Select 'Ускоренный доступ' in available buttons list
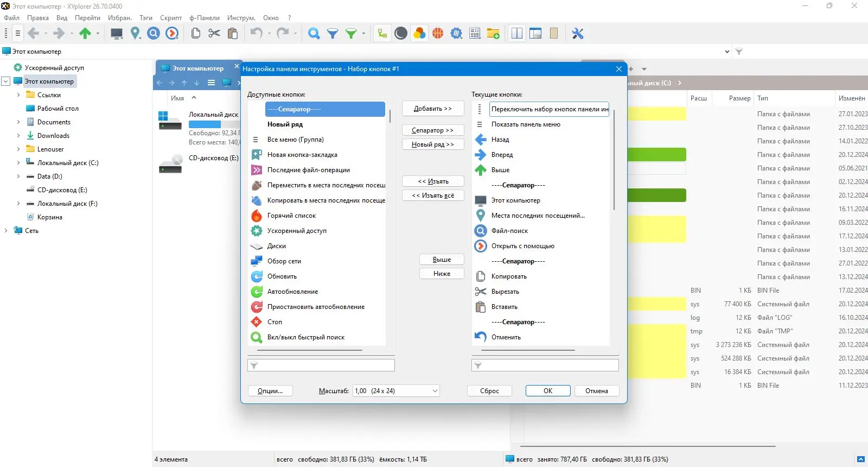This screenshot has height=467, width=868. tap(317, 231)
